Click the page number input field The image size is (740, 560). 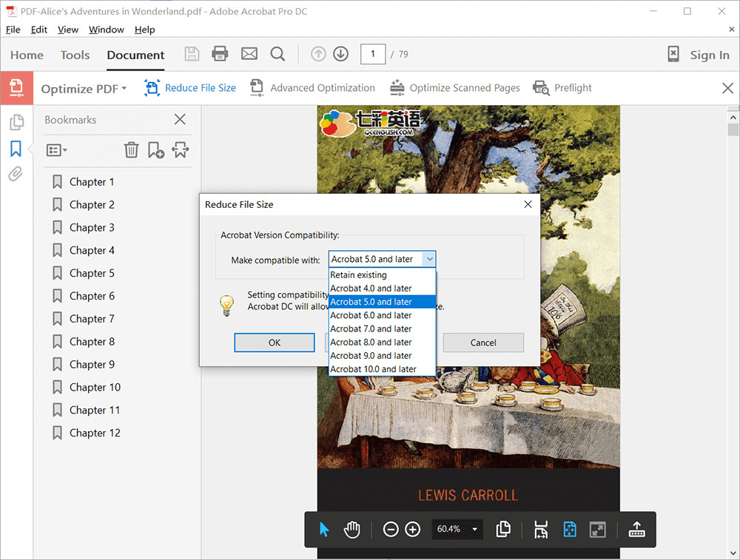tap(373, 54)
